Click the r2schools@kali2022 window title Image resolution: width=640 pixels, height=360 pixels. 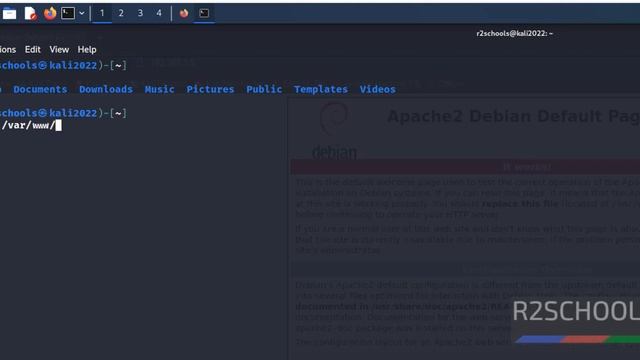(x=514, y=33)
